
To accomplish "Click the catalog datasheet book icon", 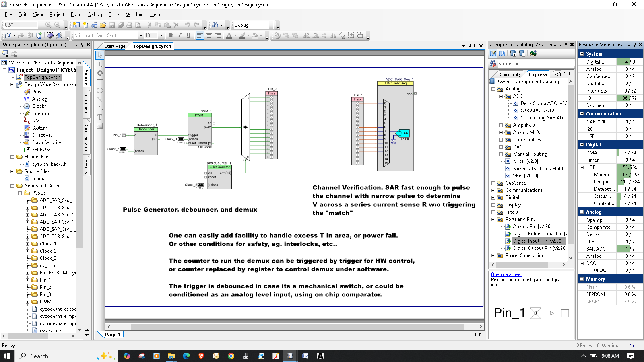I will point(502,53).
